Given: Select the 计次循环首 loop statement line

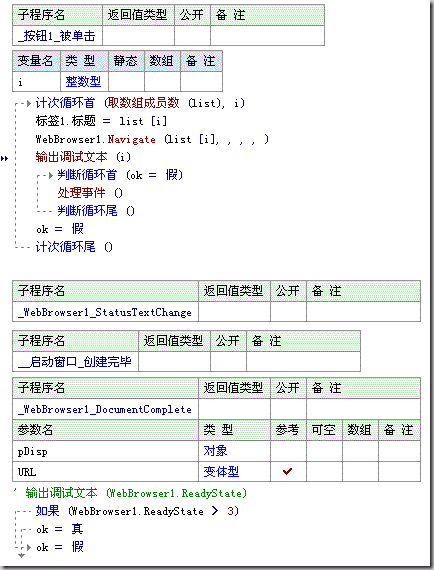Looking at the screenshot, I should click(140, 103).
